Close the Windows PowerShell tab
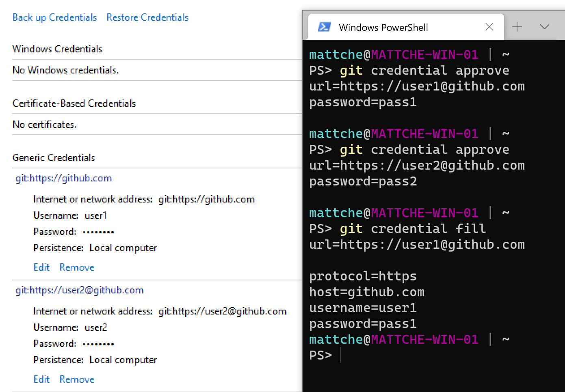Screen dimensions: 565x392 pyautogui.click(x=489, y=27)
